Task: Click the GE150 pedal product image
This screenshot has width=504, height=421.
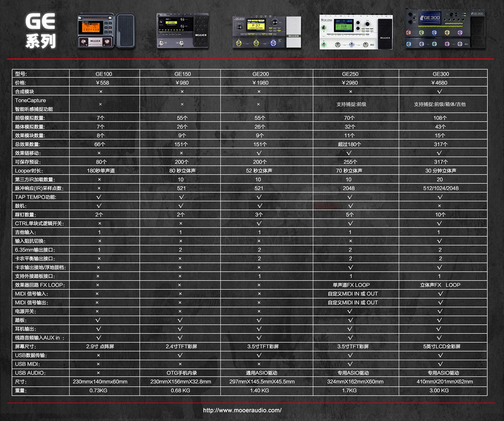Action: tap(183, 31)
